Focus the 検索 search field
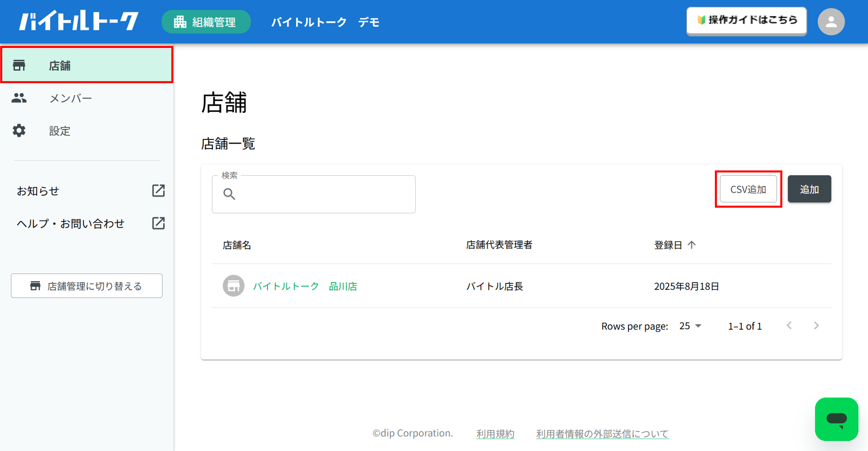This screenshot has height=451, width=868. coord(313,194)
